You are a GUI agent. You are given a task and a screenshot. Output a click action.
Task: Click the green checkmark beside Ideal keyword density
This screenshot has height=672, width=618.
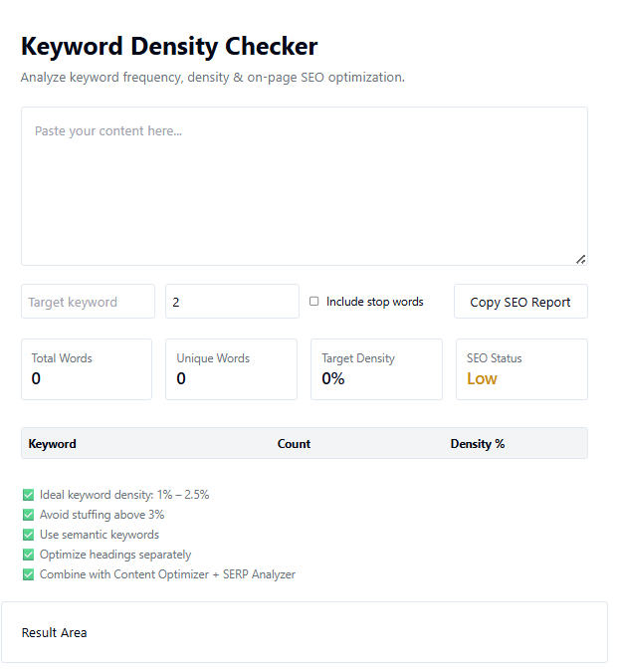[x=28, y=495]
